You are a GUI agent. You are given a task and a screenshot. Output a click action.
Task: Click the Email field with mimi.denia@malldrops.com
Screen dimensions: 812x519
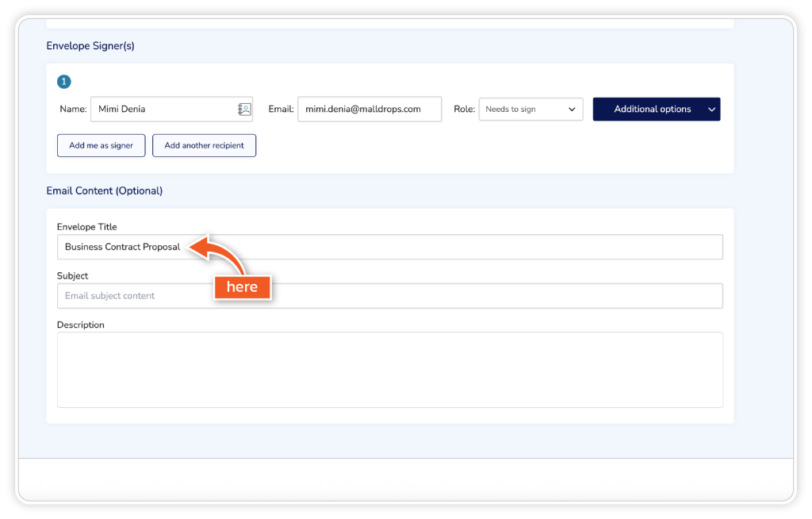(x=369, y=110)
